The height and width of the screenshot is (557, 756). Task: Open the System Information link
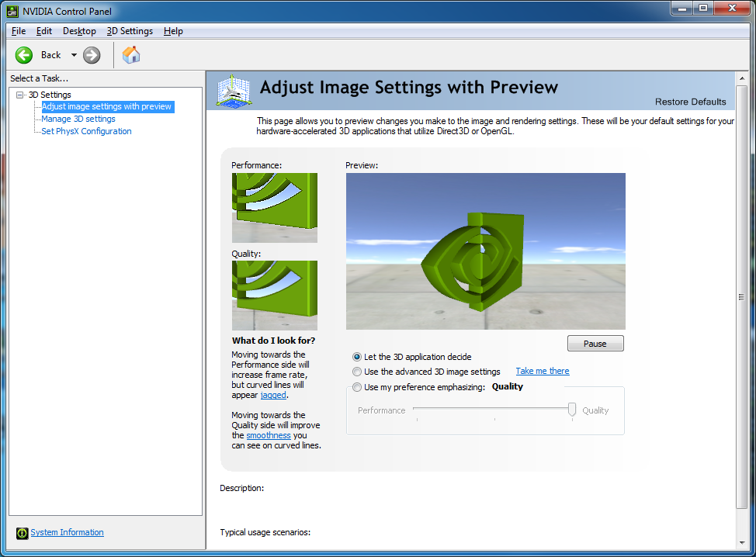pos(67,532)
